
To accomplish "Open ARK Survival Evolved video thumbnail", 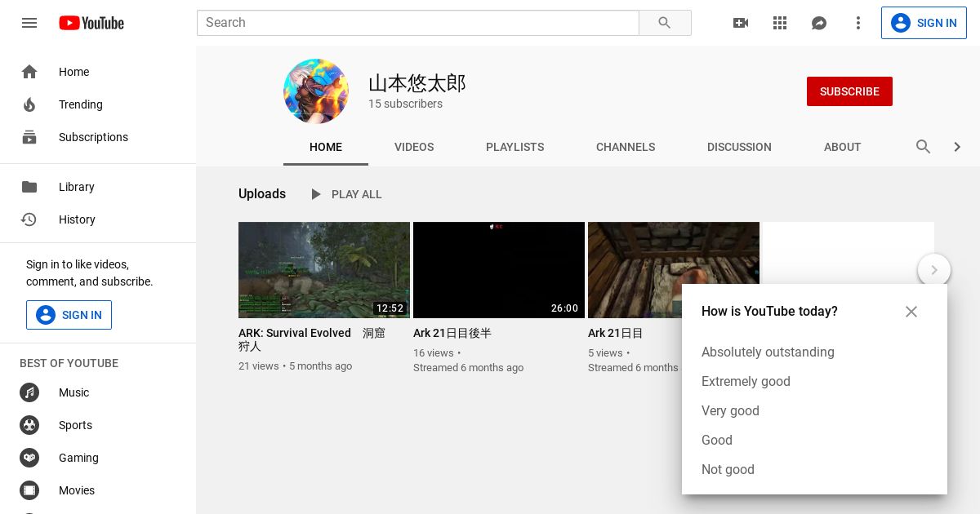I will click(324, 270).
